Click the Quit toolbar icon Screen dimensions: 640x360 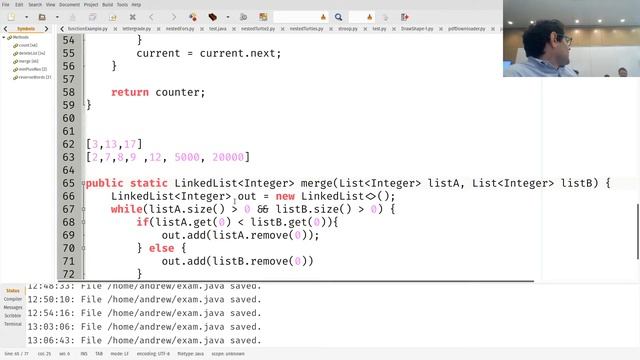[x=404, y=17]
